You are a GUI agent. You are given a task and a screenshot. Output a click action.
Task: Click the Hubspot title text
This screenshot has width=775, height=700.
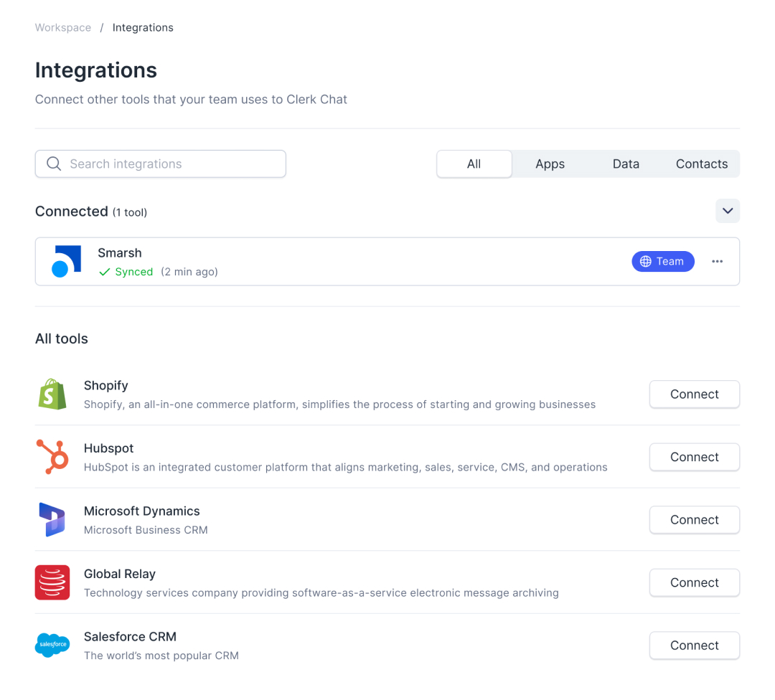[109, 448]
